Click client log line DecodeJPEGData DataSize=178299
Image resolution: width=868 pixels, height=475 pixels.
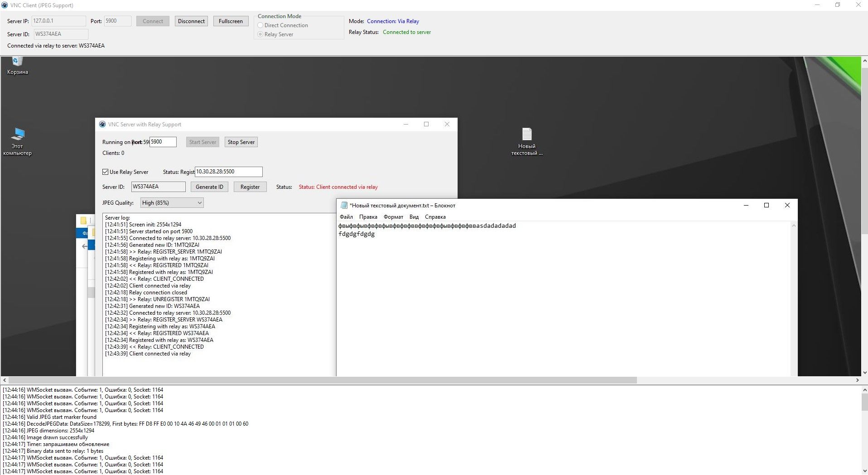click(x=125, y=424)
